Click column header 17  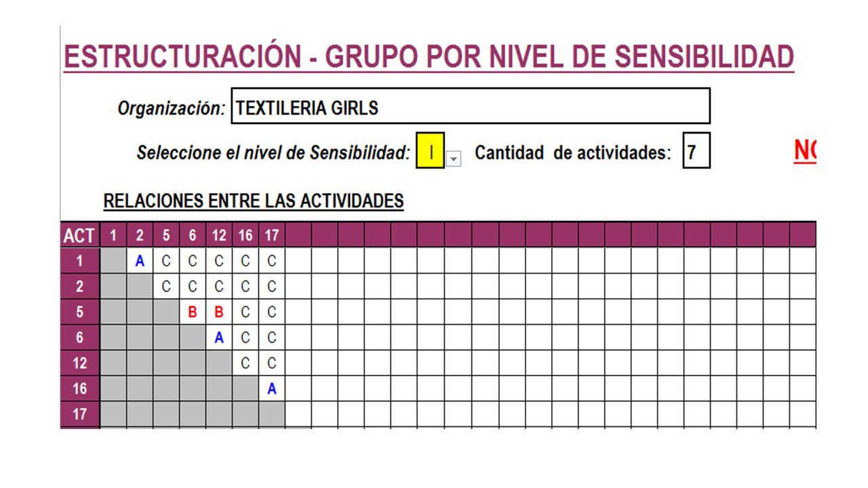pos(271,236)
